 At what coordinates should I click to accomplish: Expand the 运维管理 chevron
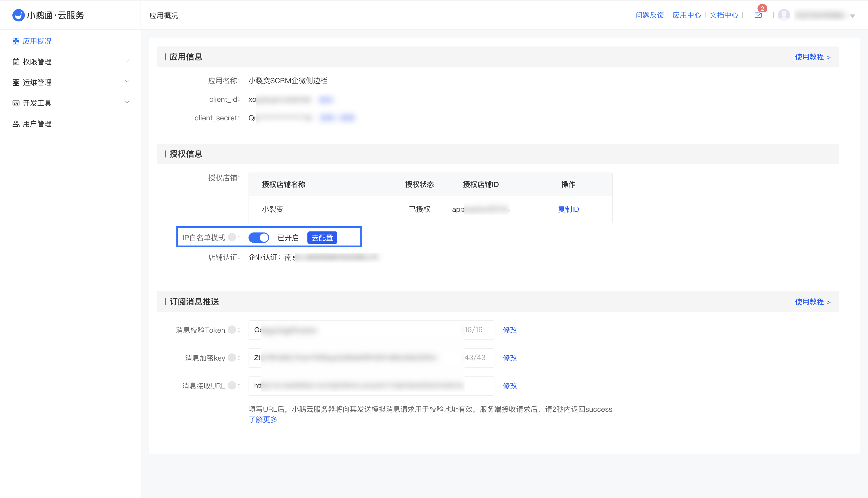127,81
